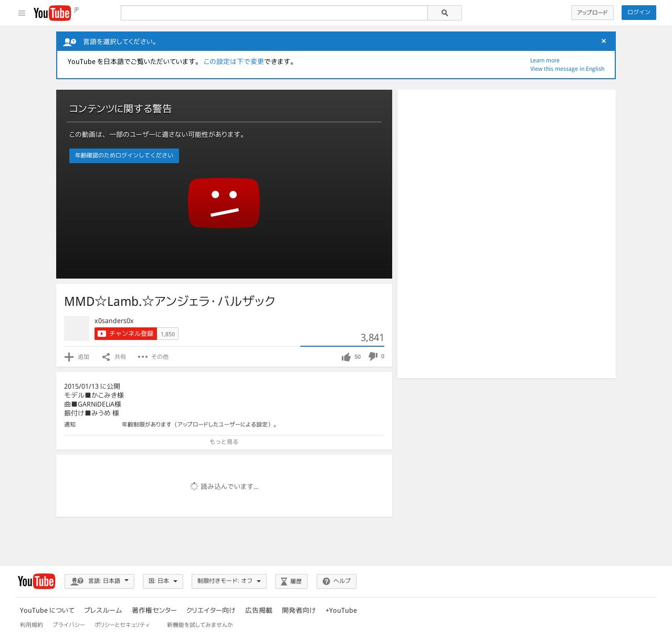This screenshot has width=672, height=639.
Task: Click the 履歴 history button
Action: 291,581
